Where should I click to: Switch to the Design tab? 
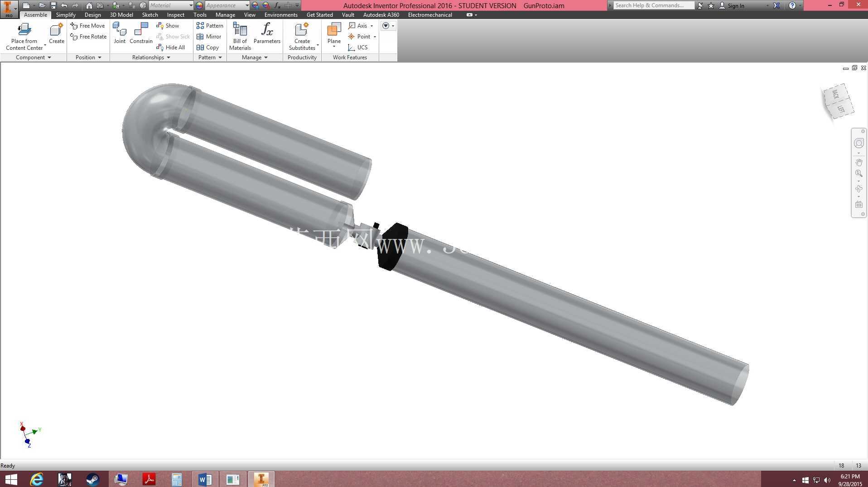[92, 15]
